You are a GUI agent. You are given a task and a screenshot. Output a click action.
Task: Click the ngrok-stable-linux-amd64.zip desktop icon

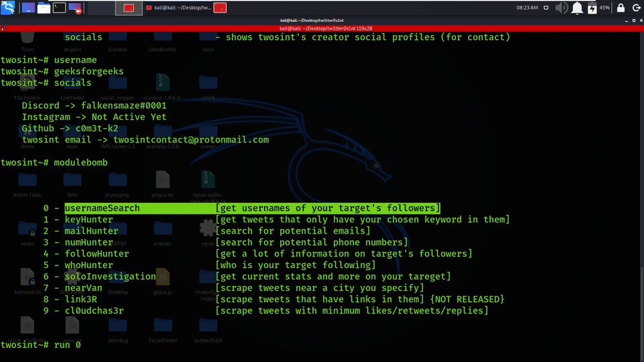[x=208, y=187]
